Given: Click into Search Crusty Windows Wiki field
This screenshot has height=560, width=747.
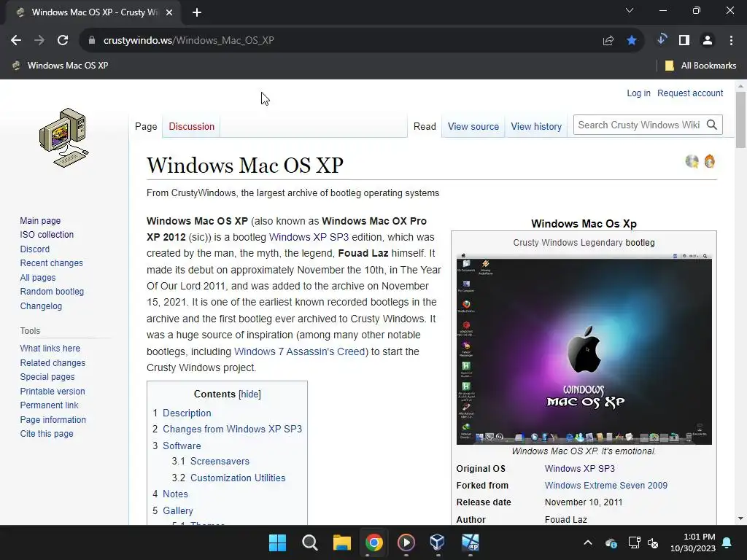Looking at the screenshot, I should pos(639,125).
